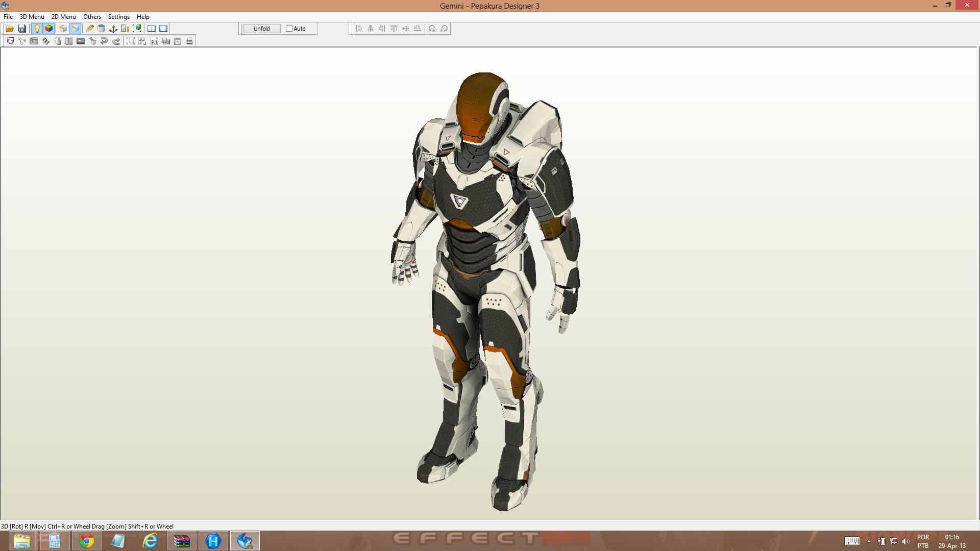Click the select-all bracket rectangle icon
This screenshot has height=551, width=980.
[x=131, y=41]
